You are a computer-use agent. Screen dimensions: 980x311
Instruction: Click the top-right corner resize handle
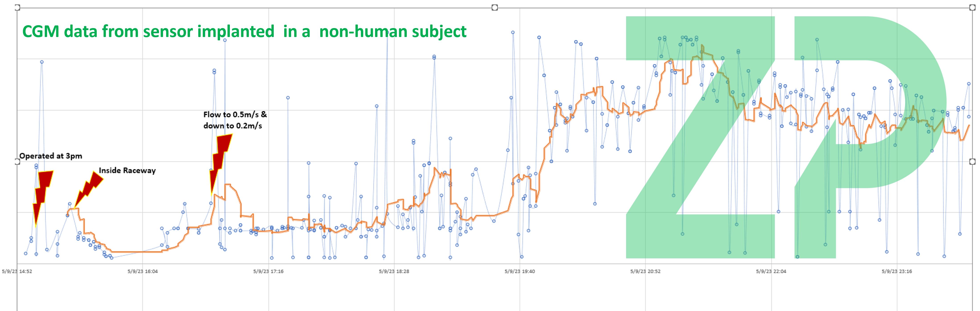[972, 8]
